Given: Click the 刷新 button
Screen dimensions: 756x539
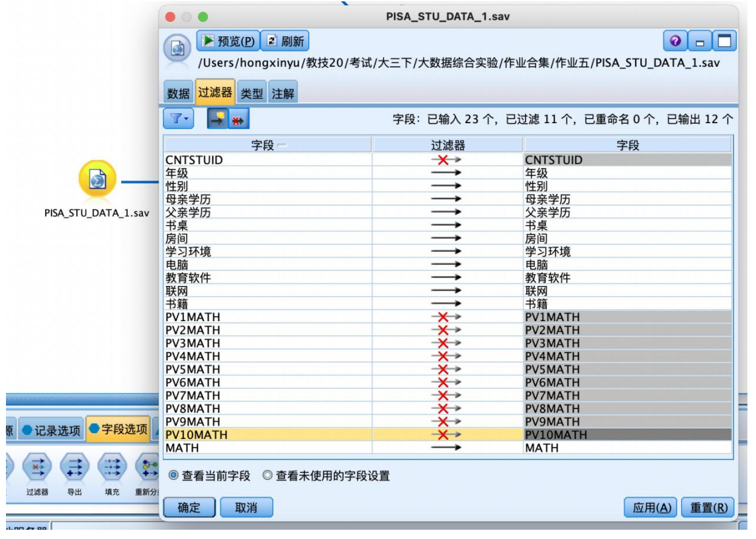Looking at the screenshot, I should pos(285,41).
